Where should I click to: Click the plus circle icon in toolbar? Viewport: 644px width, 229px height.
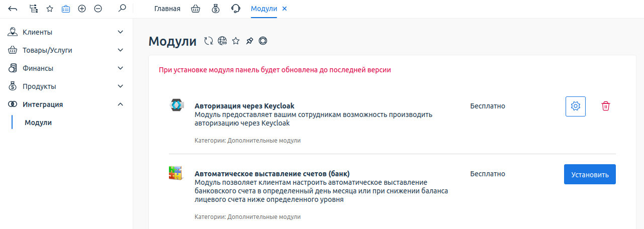click(x=82, y=9)
